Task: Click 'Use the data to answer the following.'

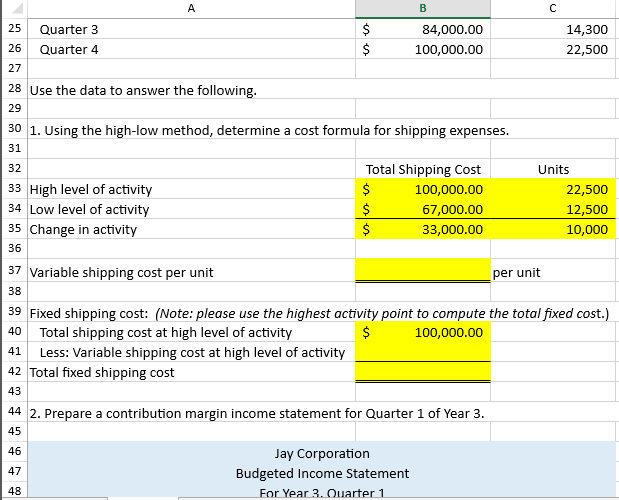Action: pos(143,90)
